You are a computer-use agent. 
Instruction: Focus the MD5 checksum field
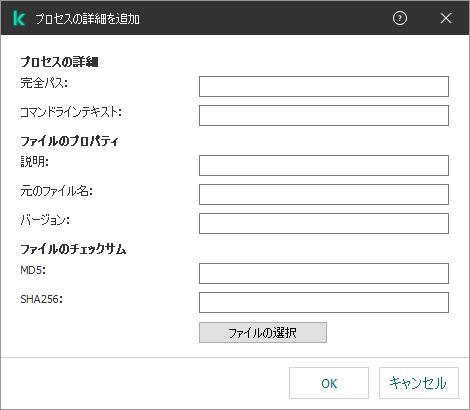324,274
